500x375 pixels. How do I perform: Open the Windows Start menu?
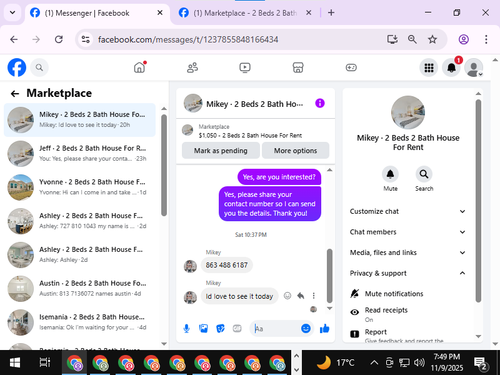pyautogui.click(x=15, y=362)
